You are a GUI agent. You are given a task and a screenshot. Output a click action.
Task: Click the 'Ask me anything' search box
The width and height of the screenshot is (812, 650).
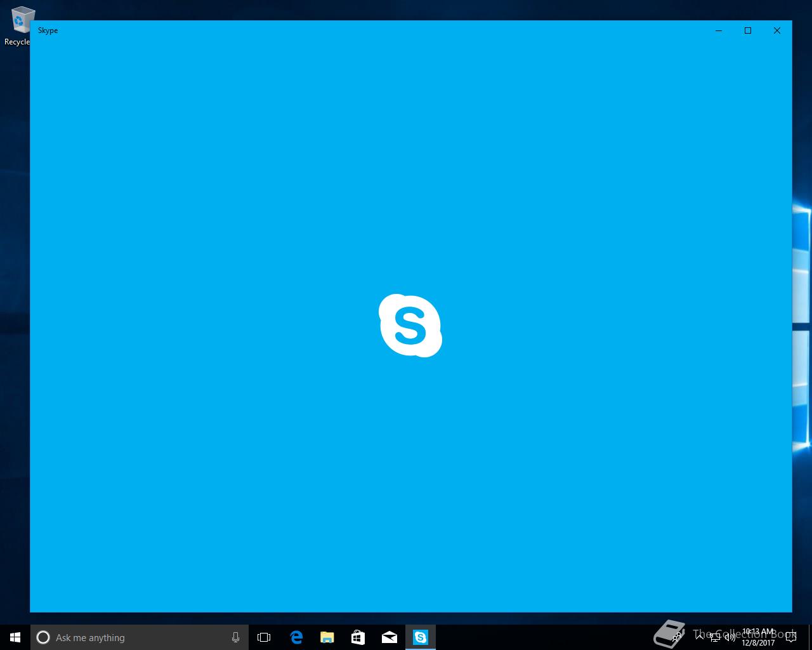tap(139, 637)
